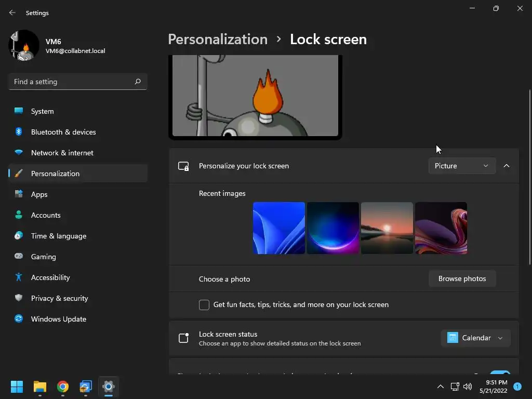The image size is (532, 399).
Task: Open Privacy & security page
Action: [x=78, y=298]
